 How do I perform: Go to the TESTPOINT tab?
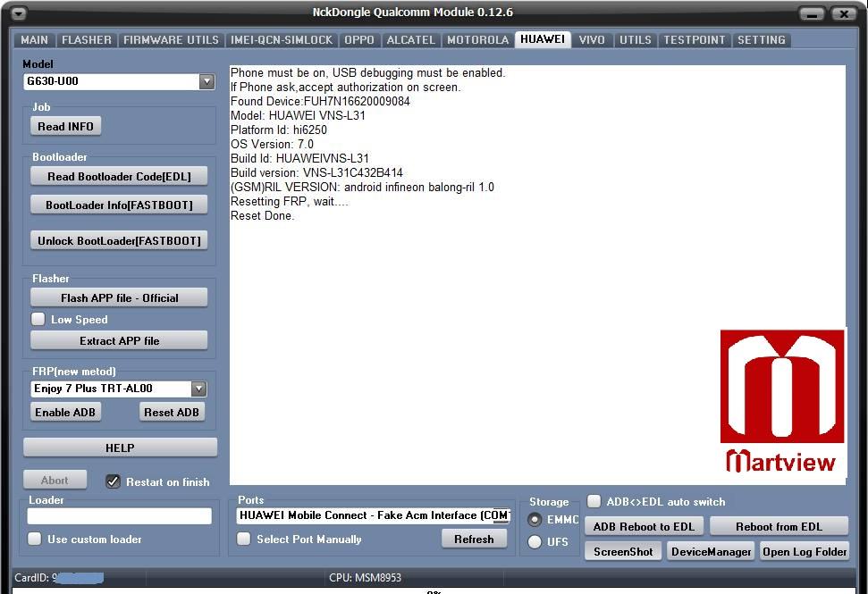[695, 40]
